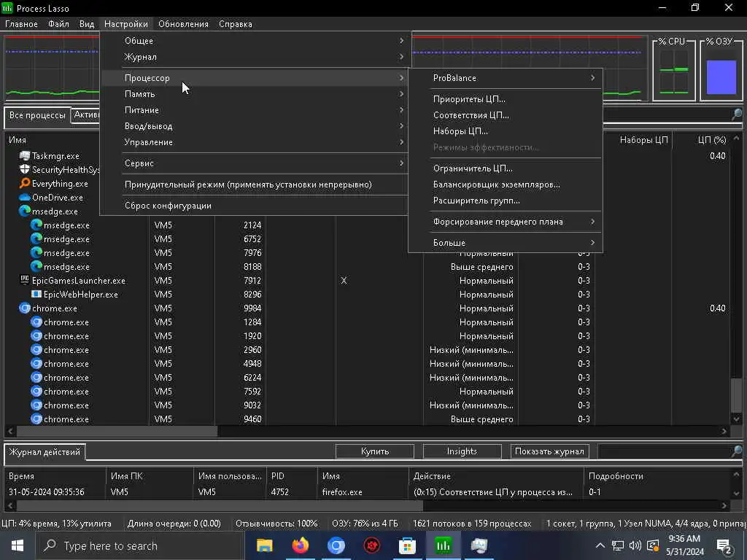The width and height of the screenshot is (747, 560).
Task: Click the Taskmgr.exe process icon
Action: (x=25, y=156)
